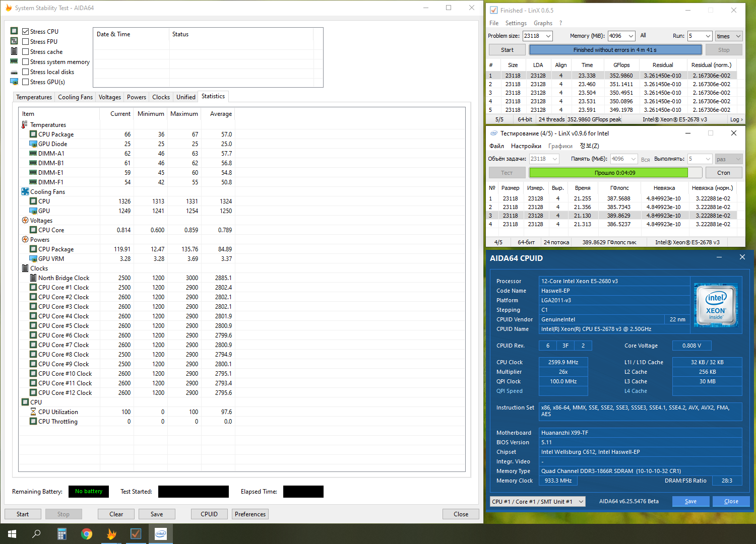This screenshot has width=756, height=544.
Task: Click the CPU Utilization hourglass icon
Action: pos(33,412)
